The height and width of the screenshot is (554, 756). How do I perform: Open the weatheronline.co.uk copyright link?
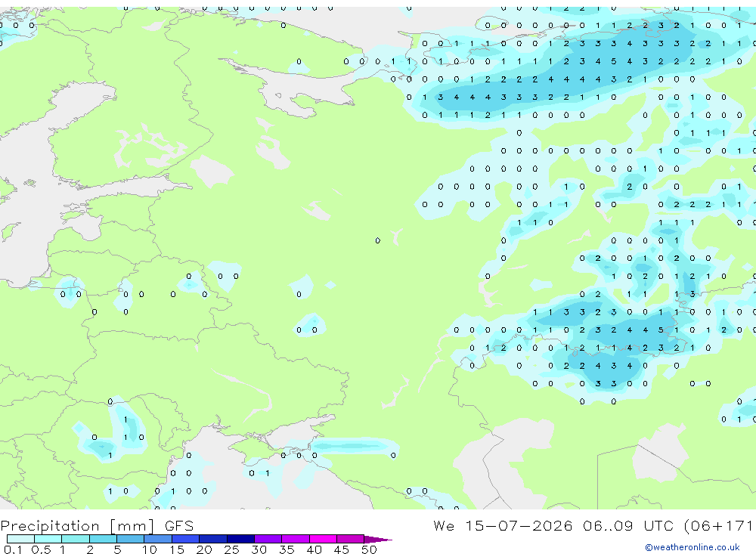(692, 547)
